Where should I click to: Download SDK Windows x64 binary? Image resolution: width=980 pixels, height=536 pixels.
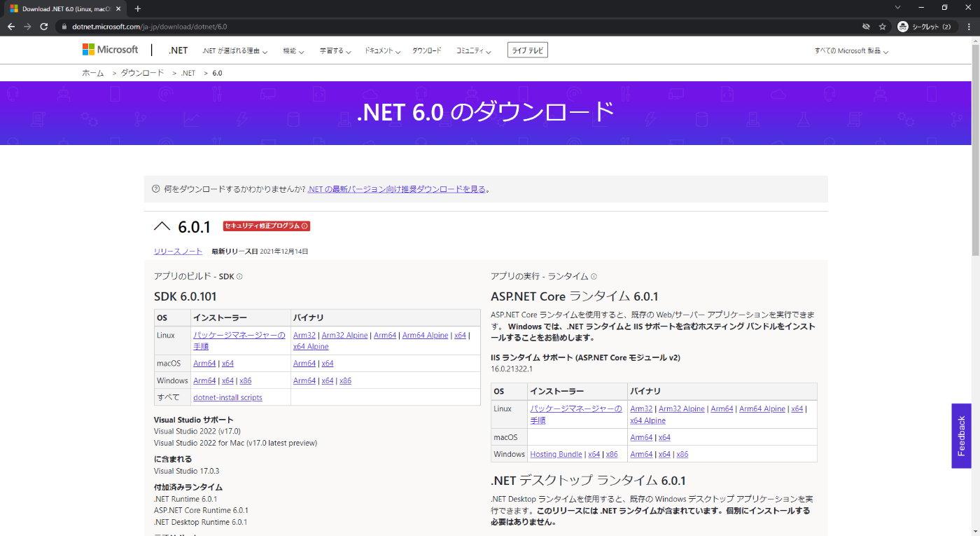pyautogui.click(x=328, y=381)
